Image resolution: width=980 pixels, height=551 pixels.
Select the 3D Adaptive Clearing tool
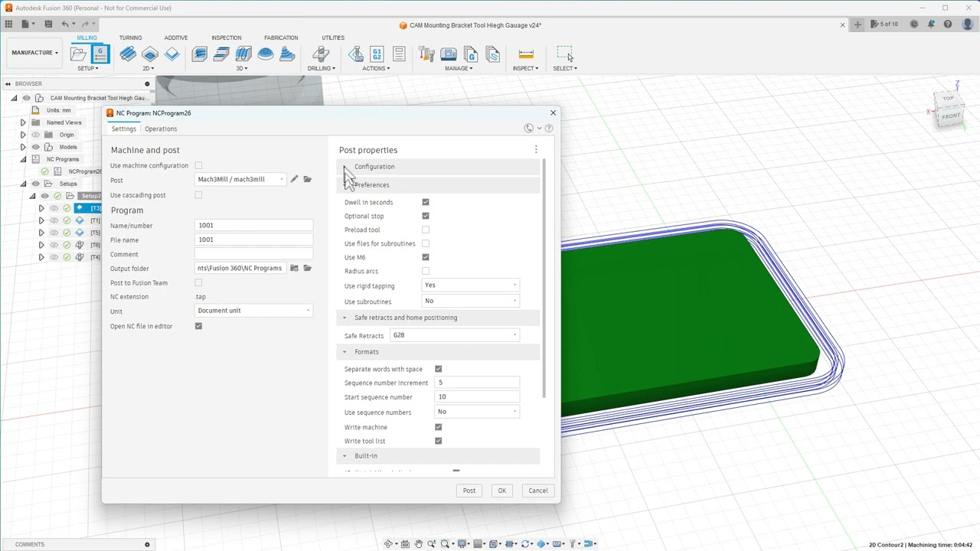click(200, 54)
